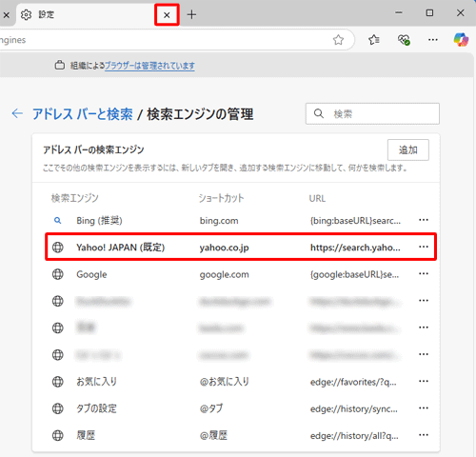Image resolution: width=476 pixels, height=457 pixels.
Task: Open more options for お気に入り row
Action: pyautogui.click(x=424, y=381)
